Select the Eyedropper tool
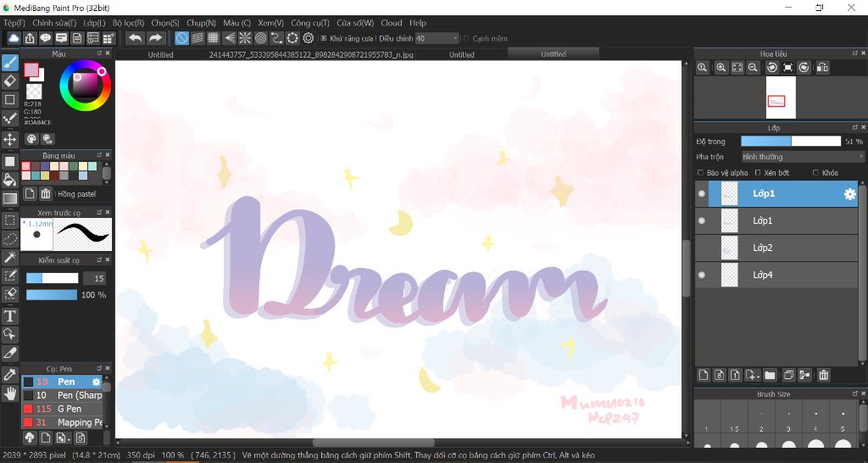This screenshot has width=868, height=463. point(10,375)
